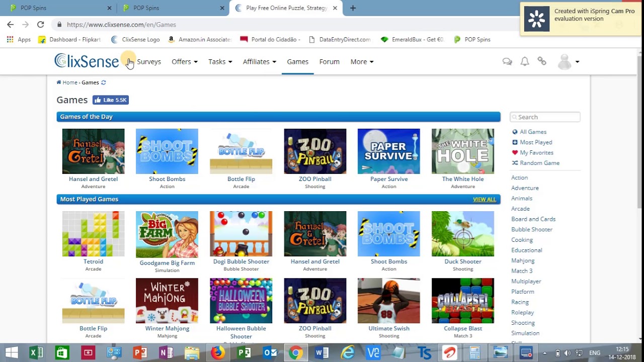Go back using browser back arrow
Image resolution: width=644 pixels, height=362 pixels.
pos(11,24)
